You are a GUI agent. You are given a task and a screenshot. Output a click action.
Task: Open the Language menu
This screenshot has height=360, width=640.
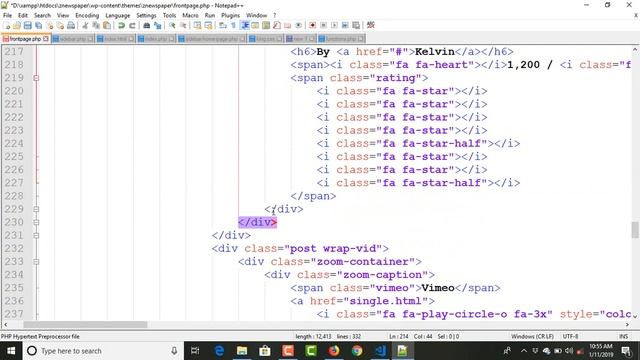click(118, 15)
